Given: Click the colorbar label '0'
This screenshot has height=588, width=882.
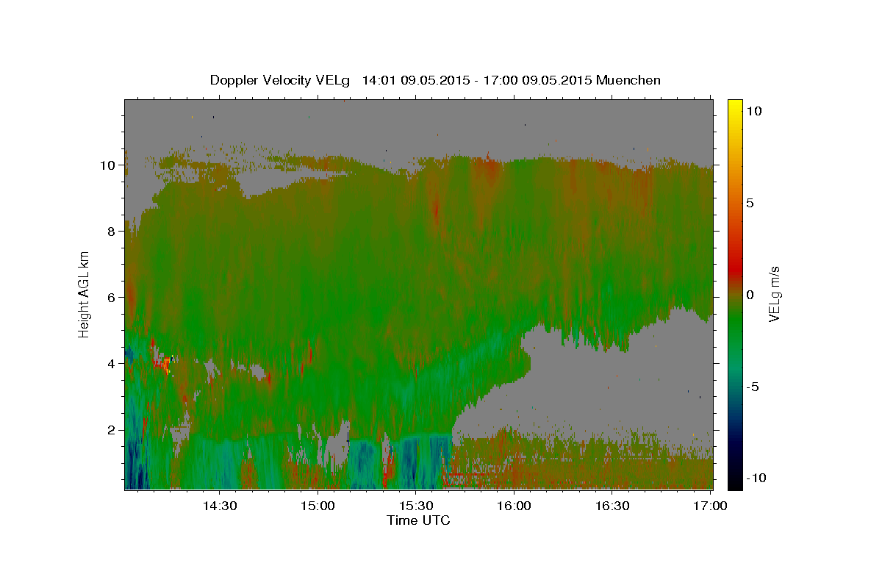Looking at the screenshot, I should [x=750, y=295].
